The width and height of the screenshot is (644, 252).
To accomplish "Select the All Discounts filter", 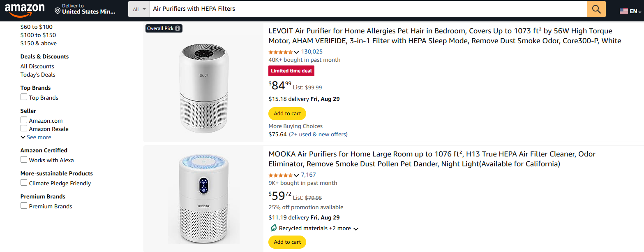I will pos(37,66).
